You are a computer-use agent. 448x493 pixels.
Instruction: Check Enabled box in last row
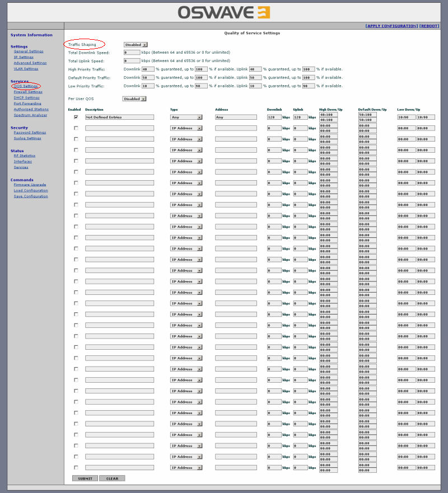tap(76, 467)
